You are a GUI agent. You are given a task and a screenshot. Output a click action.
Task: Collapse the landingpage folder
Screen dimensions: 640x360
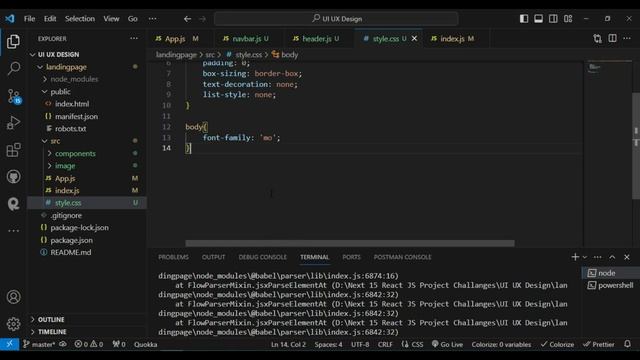pyautogui.click(x=40, y=67)
